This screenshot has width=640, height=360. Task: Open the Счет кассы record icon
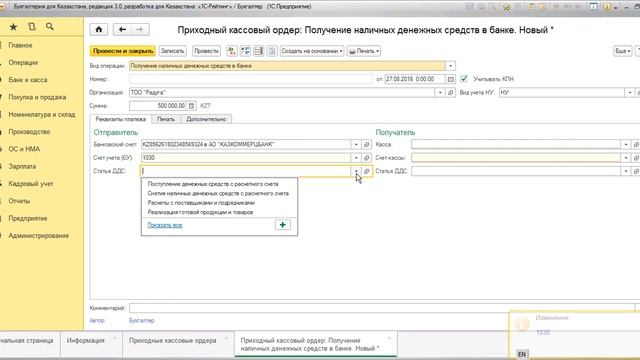click(636, 158)
